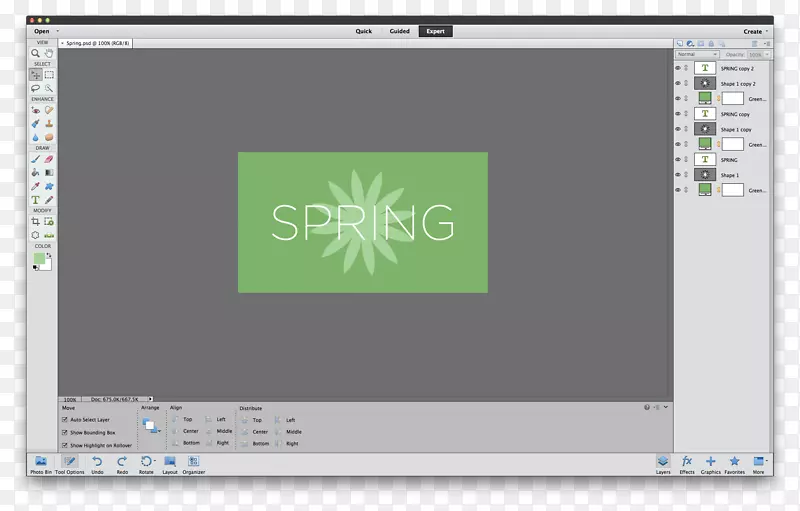Select the Sponge tool
This screenshot has height=511, width=800.
coord(49,137)
